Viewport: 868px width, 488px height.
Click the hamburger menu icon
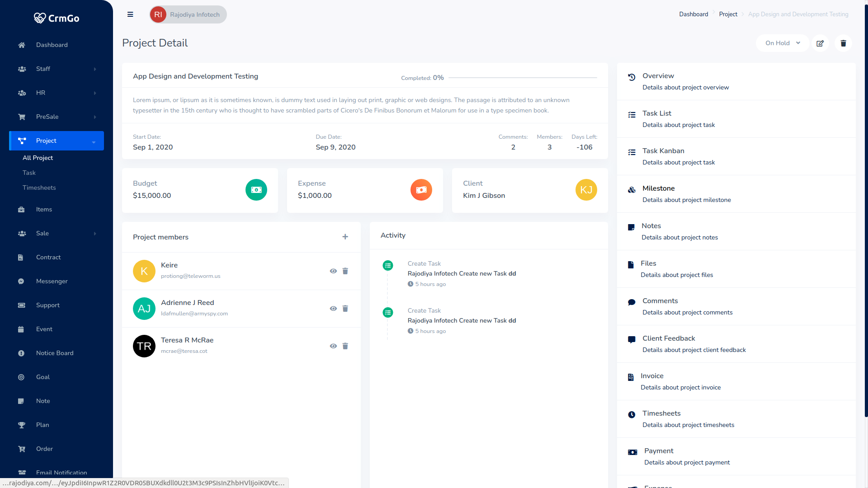click(x=130, y=14)
